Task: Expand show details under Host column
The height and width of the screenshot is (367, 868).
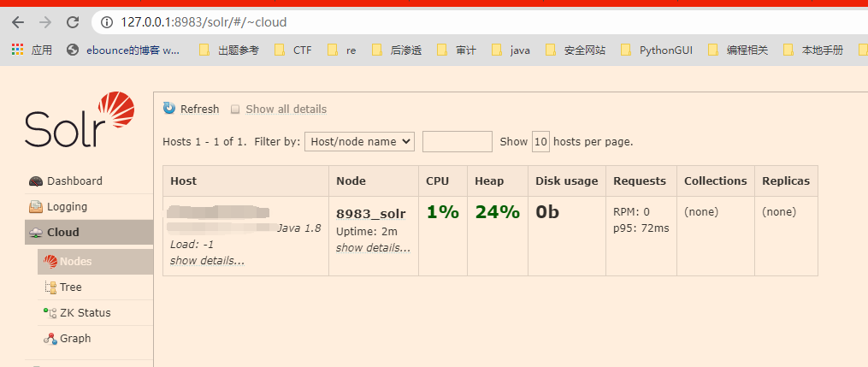Action: pyautogui.click(x=207, y=261)
